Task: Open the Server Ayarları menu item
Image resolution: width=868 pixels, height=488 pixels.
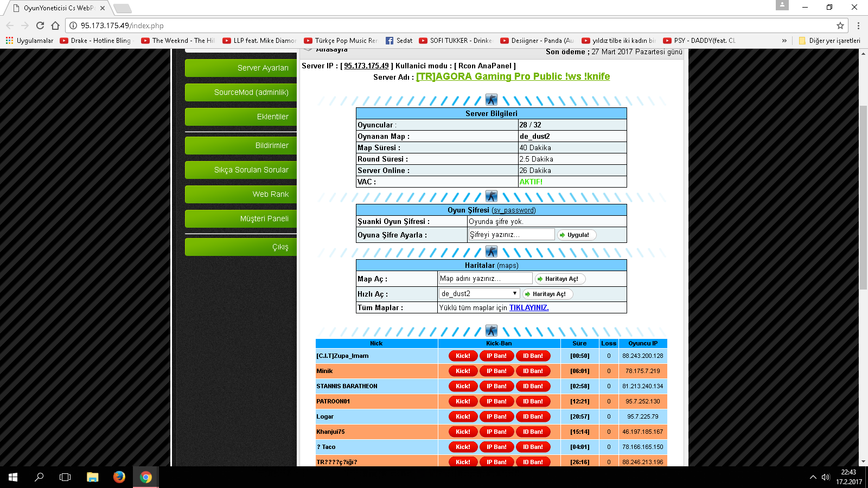Action: [241, 68]
